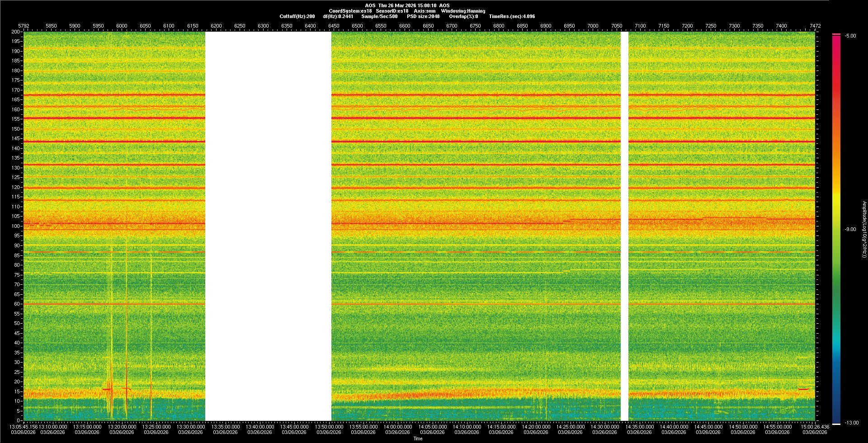
Task: Click the Time axis title at bottom
Action: tap(418, 438)
